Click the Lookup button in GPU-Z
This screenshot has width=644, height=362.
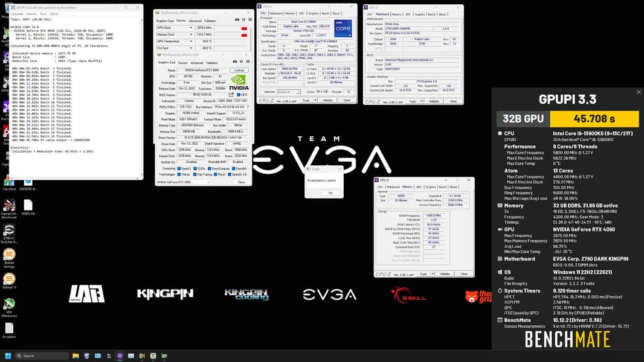point(239,70)
